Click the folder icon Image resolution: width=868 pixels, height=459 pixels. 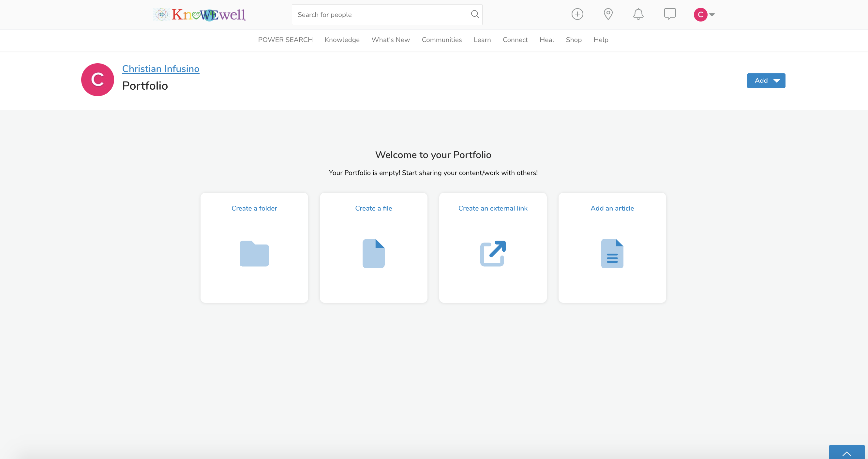tap(254, 254)
